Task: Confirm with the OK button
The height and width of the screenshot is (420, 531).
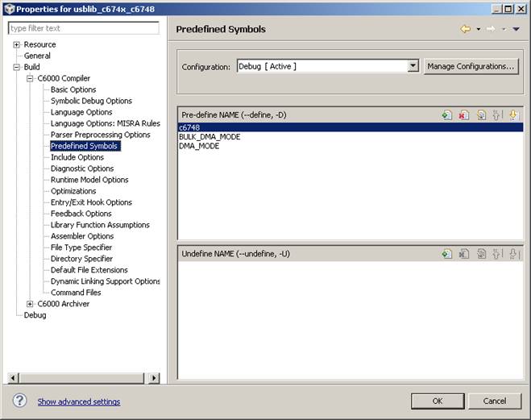Action: click(x=438, y=401)
